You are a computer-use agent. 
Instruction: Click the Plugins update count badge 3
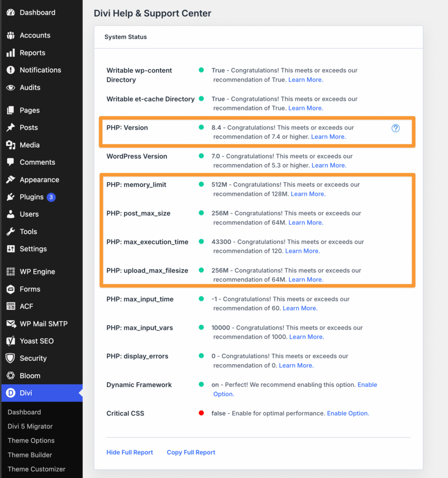[x=51, y=197]
